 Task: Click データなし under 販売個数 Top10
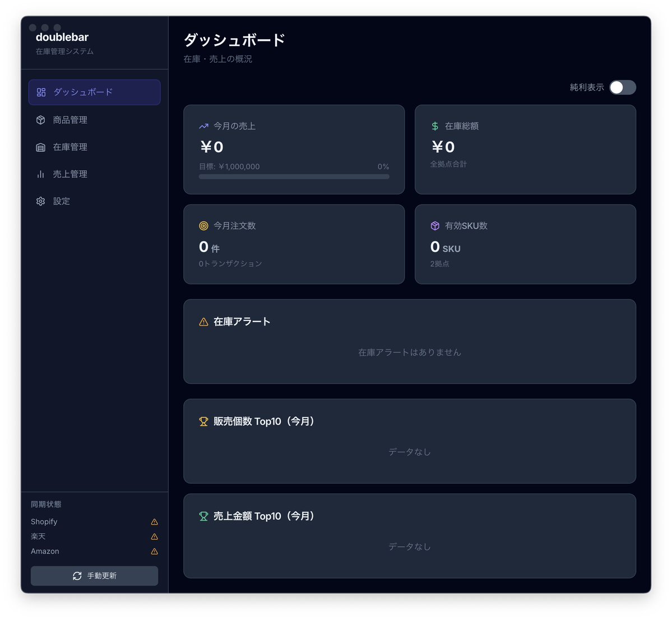(x=410, y=452)
